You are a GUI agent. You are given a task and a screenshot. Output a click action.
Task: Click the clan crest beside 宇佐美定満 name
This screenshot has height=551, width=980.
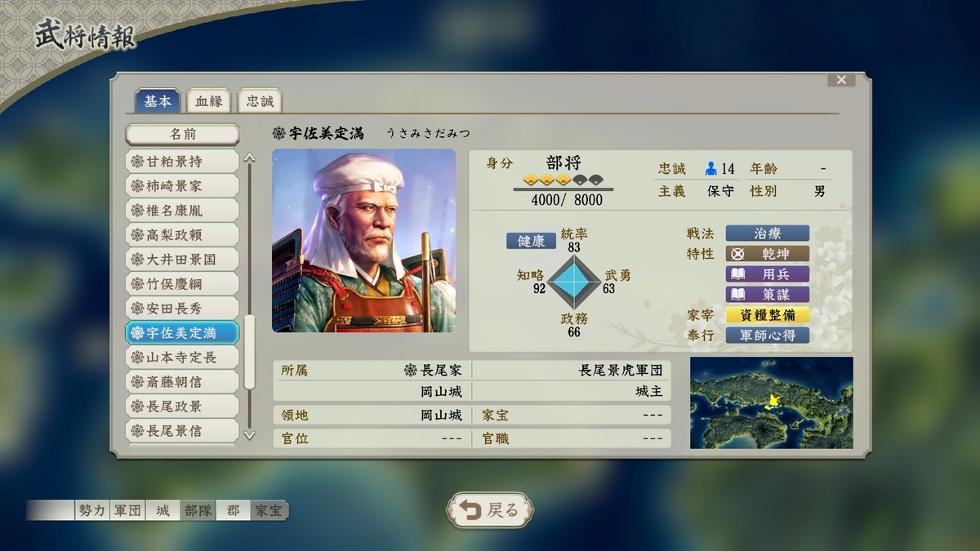coord(279,133)
